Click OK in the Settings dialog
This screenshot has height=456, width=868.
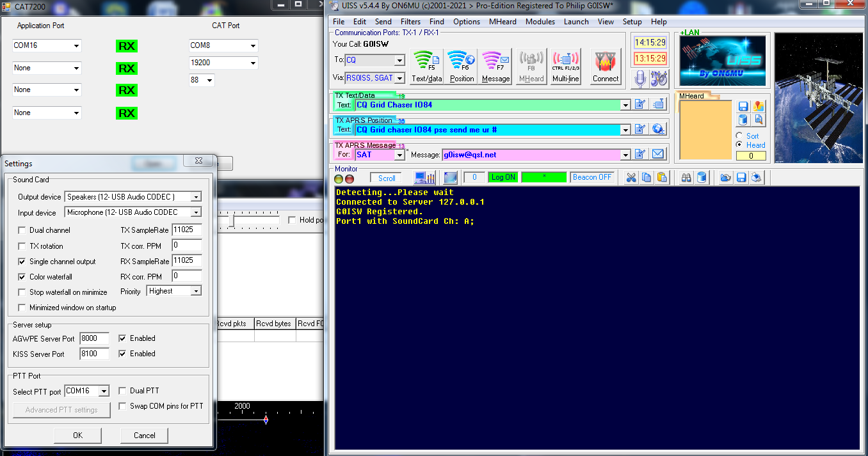click(x=77, y=436)
